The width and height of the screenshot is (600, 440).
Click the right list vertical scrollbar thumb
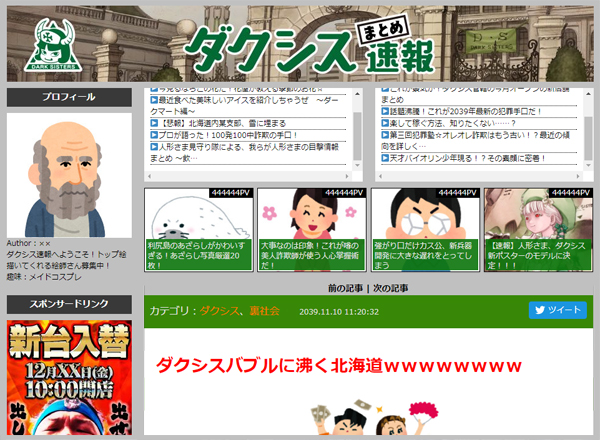588,139
